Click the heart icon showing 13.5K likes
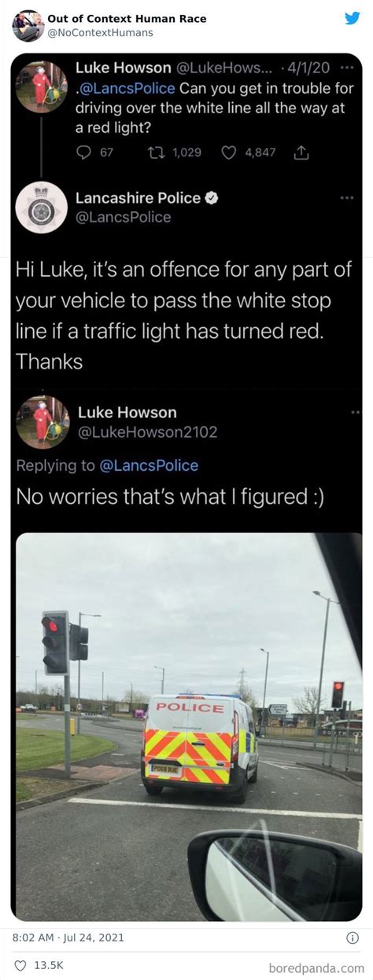This screenshot has width=373, height=980. (20, 964)
